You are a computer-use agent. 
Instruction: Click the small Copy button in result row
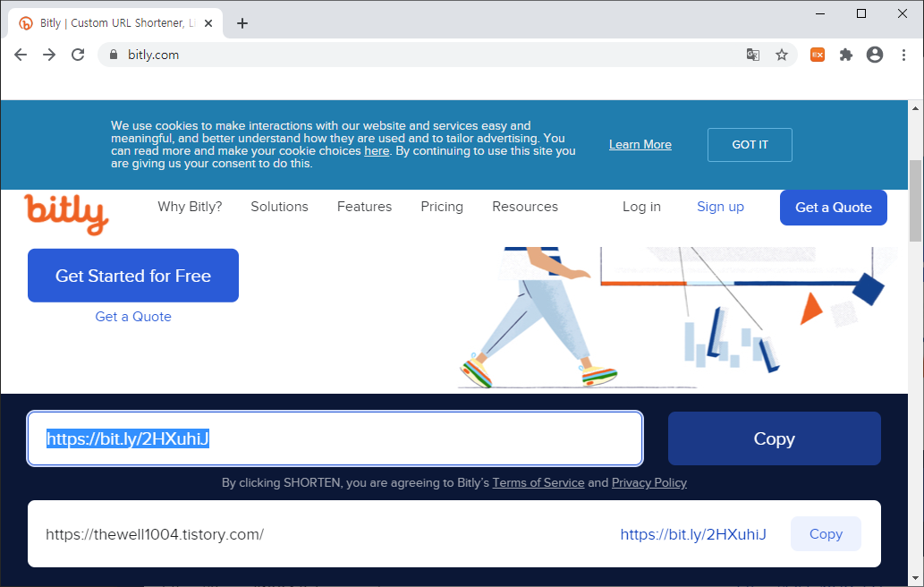[x=826, y=534]
